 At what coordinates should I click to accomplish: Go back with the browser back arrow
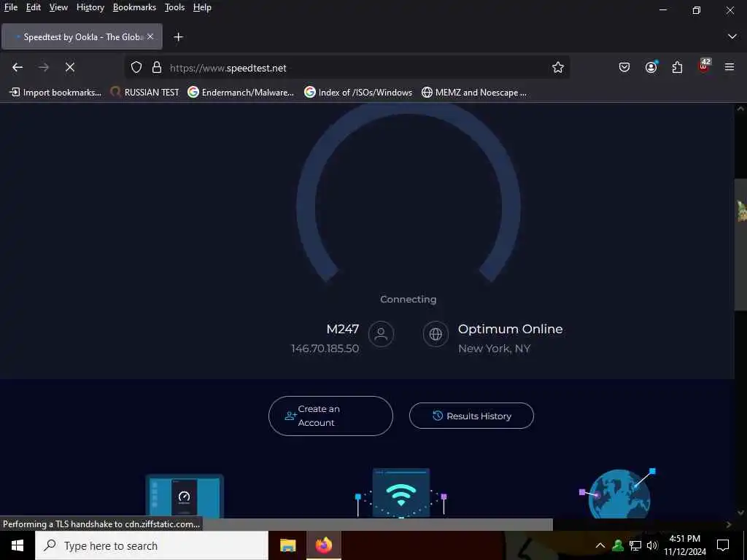coord(18,68)
